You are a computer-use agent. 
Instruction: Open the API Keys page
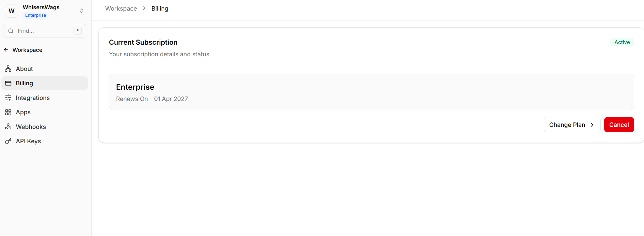(x=28, y=141)
